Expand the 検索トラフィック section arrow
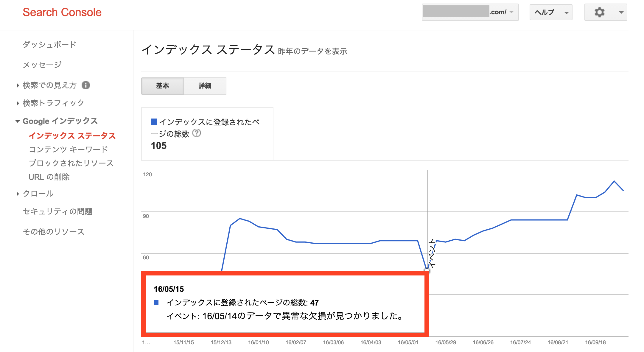Screen dimensions: 644x352 coord(18,103)
